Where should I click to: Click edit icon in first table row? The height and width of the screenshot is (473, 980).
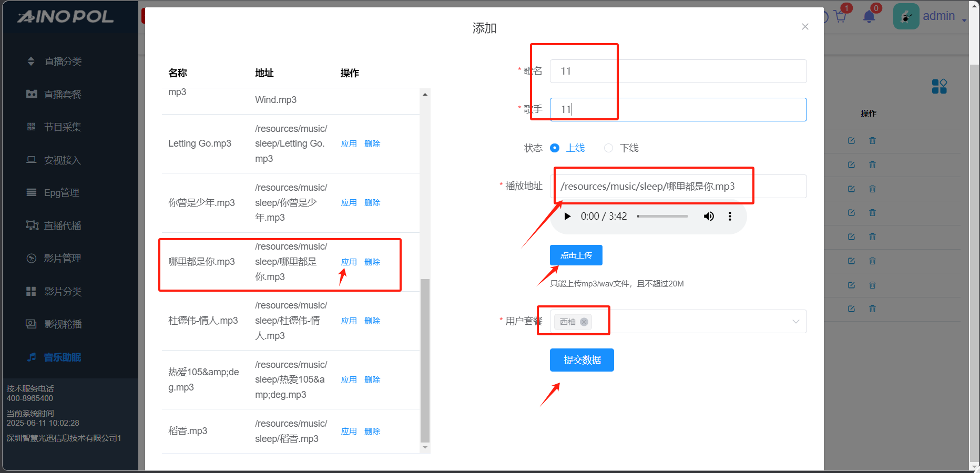[851, 141]
